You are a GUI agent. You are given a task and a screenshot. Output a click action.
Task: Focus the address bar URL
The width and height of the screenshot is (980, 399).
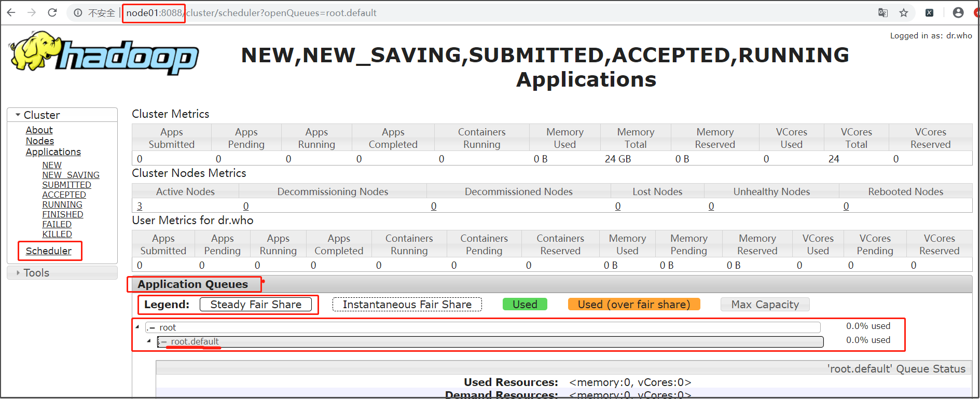[x=251, y=13]
